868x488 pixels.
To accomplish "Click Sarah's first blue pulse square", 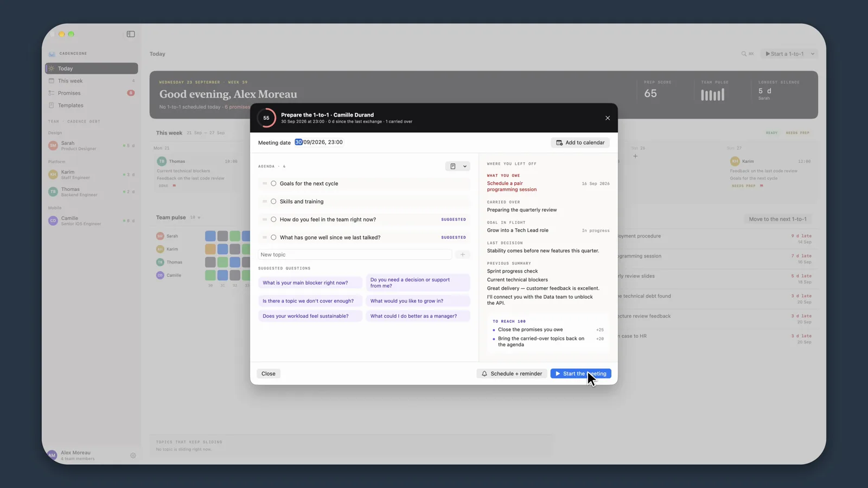I will (210, 236).
